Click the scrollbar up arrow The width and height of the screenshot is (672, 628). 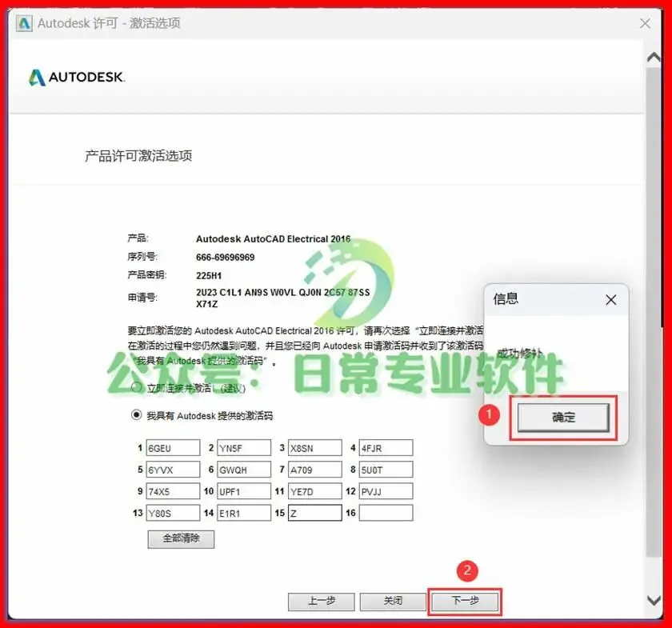(654, 57)
